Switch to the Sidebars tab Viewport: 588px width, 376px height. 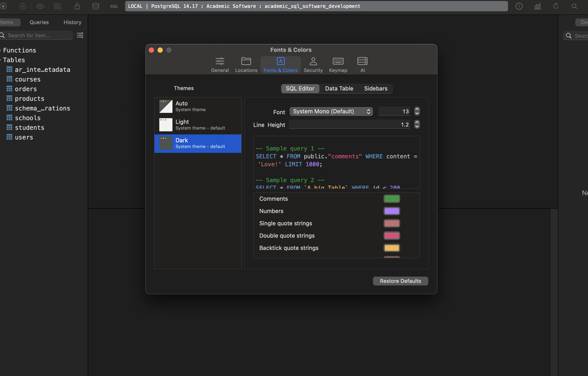pos(376,89)
